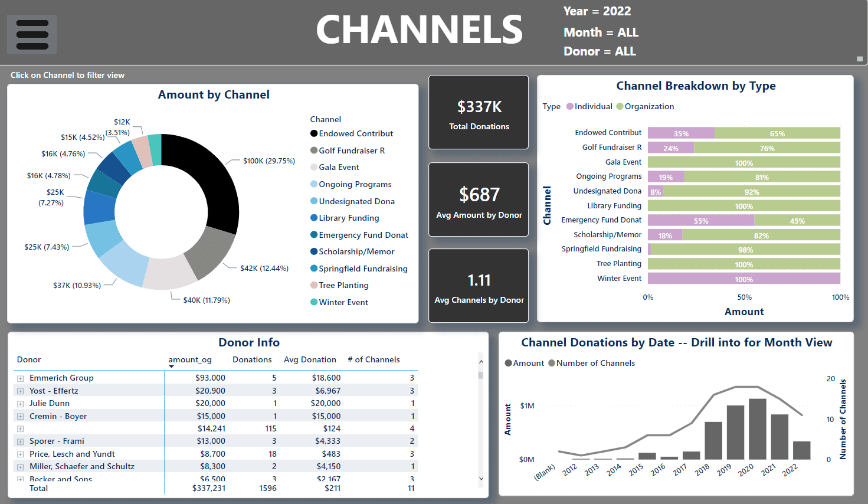Click the Month = ALL filter text
Image resolution: width=868 pixels, height=504 pixels.
pyautogui.click(x=601, y=32)
